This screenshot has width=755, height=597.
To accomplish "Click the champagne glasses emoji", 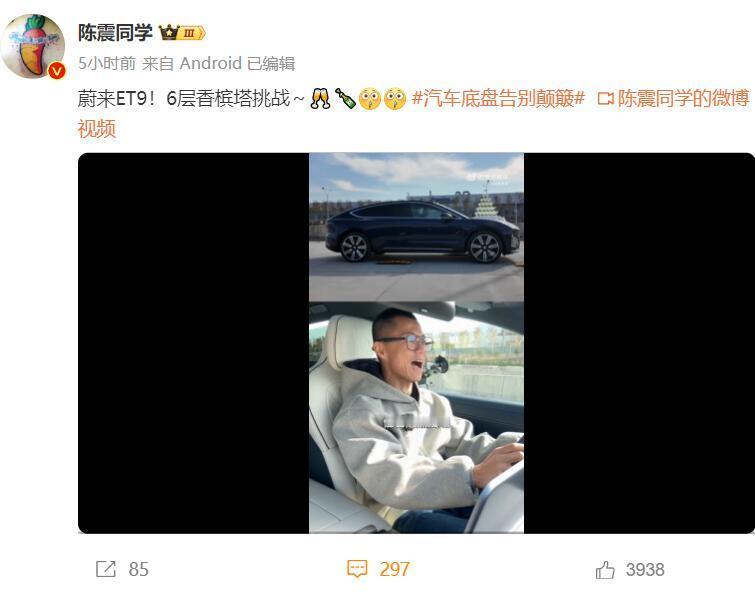I will [x=320, y=98].
